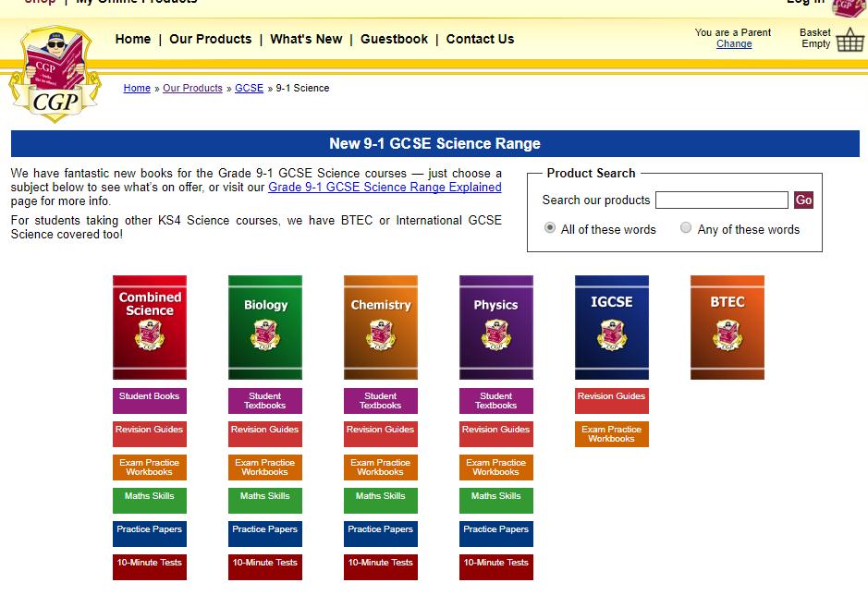Open Chemistry Revision Guides
The image size is (868, 595).
(x=381, y=434)
